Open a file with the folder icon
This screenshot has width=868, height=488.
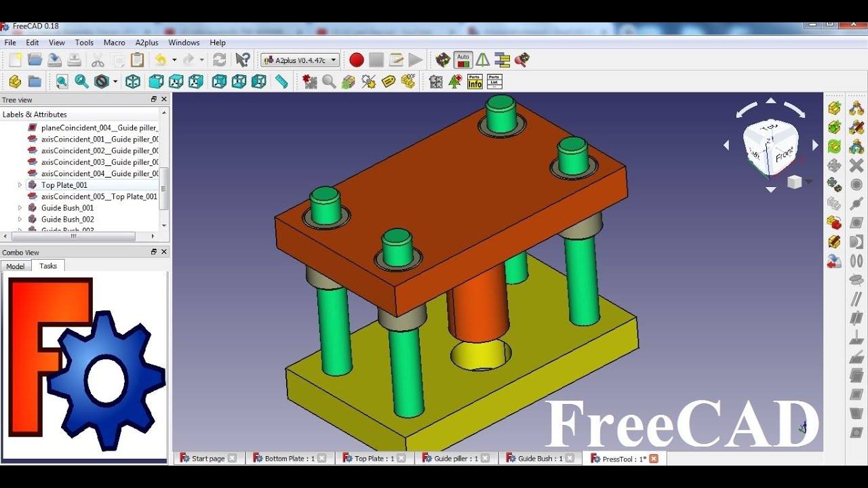(x=35, y=60)
